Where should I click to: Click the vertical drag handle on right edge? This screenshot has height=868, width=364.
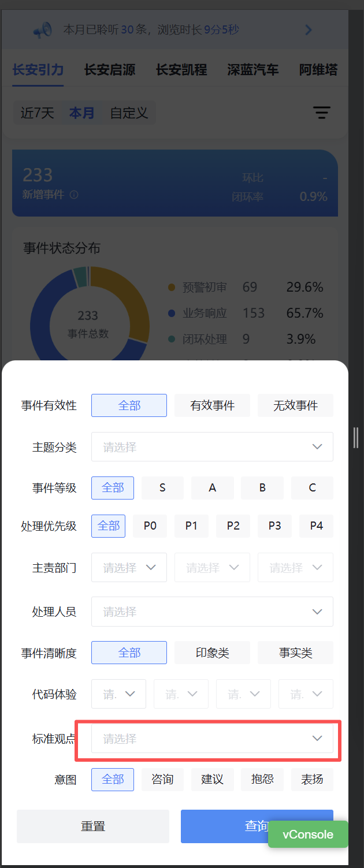(x=356, y=438)
